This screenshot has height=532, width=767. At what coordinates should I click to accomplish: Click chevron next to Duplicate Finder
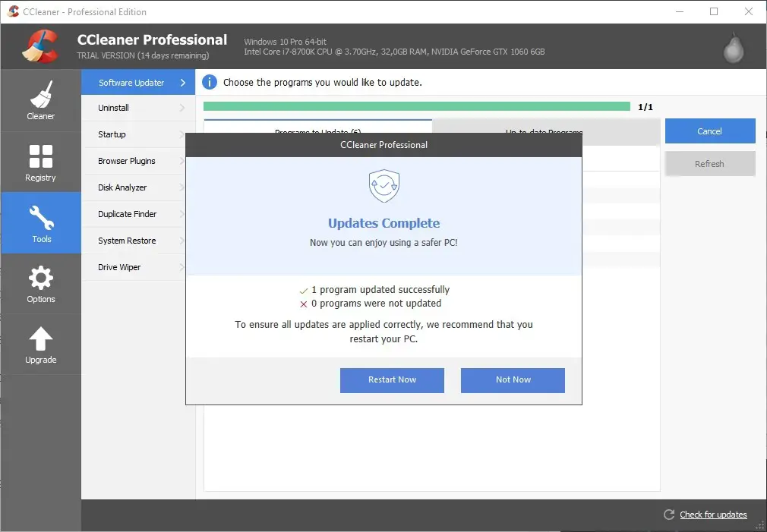182,214
